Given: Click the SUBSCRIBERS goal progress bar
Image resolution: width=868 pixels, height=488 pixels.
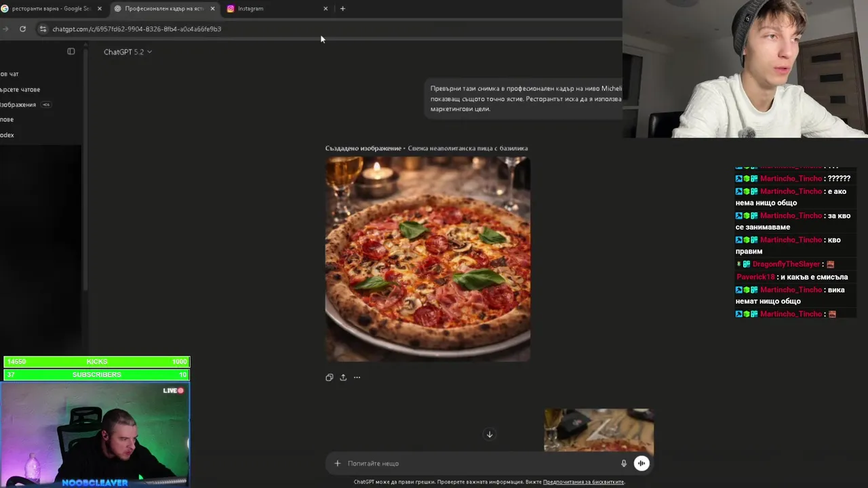Looking at the screenshot, I should pos(97,375).
